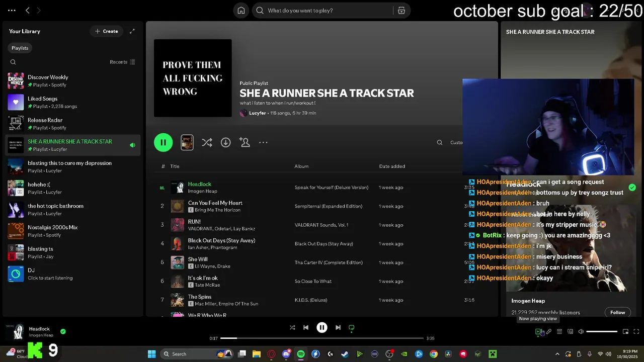Open the DJ entry
644x362 pixels.
click(x=73, y=274)
